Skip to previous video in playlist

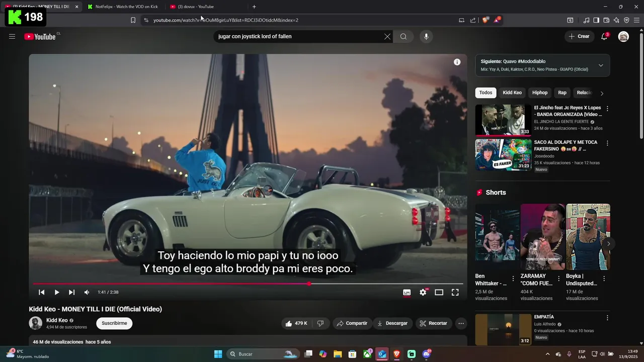coord(42,292)
